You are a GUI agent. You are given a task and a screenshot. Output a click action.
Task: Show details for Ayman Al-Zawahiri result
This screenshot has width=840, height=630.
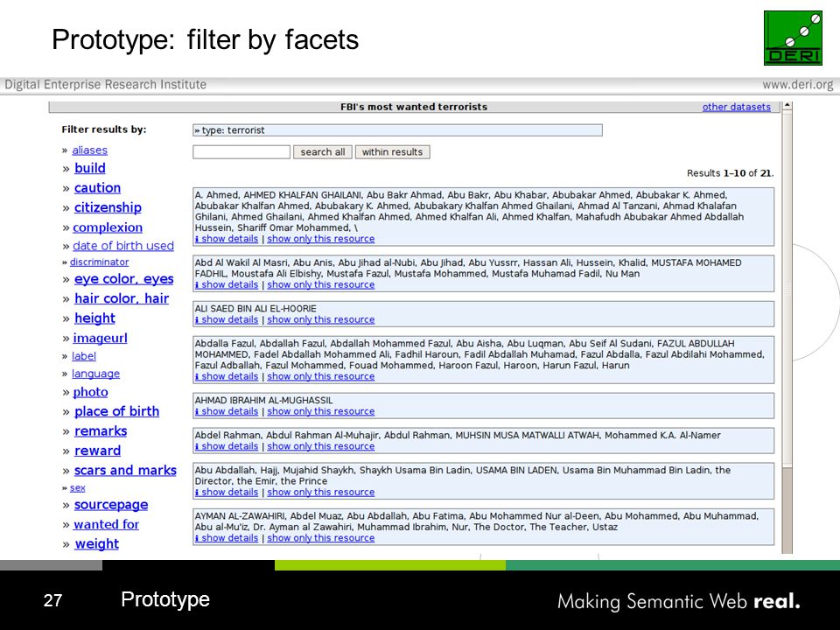[227, 538]
